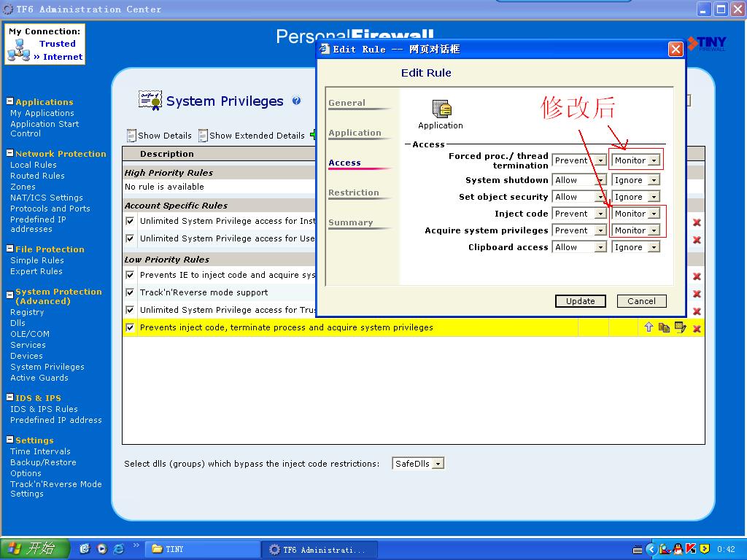Uncheck Unlimited System Privilege access for Inst rule

(x=130, y=221)
